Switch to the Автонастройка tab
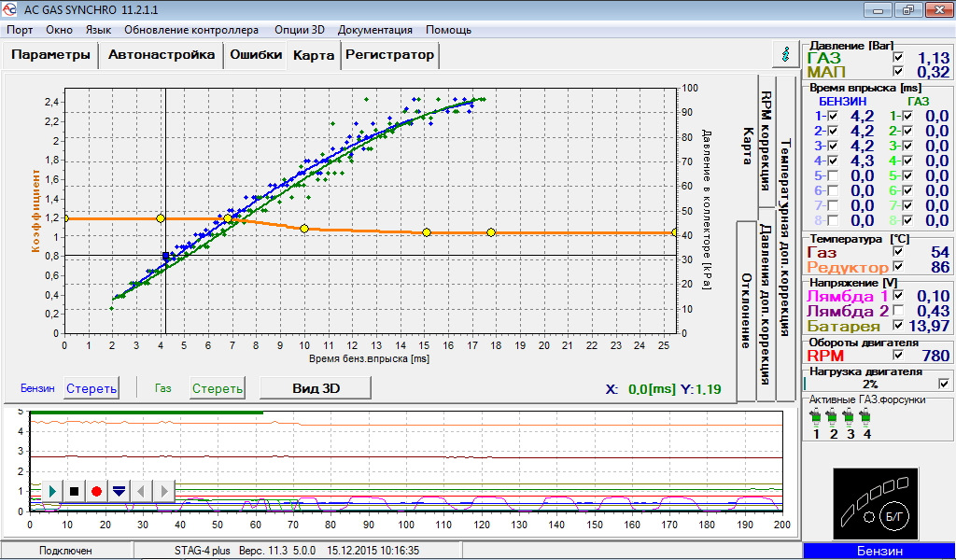The width and height of the screenshot is (956, 560). tap(162, 55)
